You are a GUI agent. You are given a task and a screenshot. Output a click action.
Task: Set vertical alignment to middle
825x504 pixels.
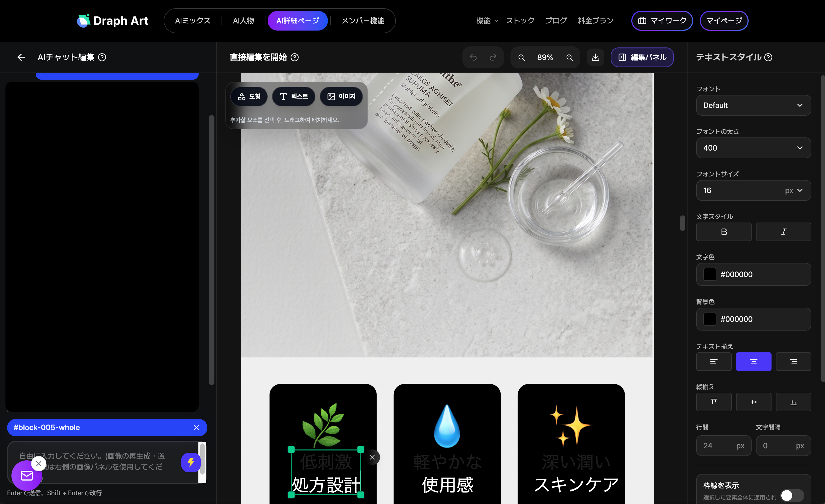754,402
